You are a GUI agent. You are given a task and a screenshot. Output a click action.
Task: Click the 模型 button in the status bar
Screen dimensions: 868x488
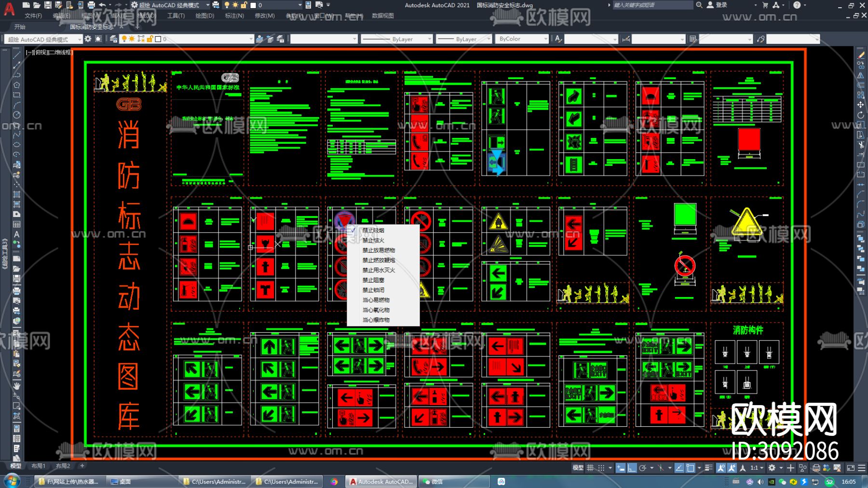point(578,468)
